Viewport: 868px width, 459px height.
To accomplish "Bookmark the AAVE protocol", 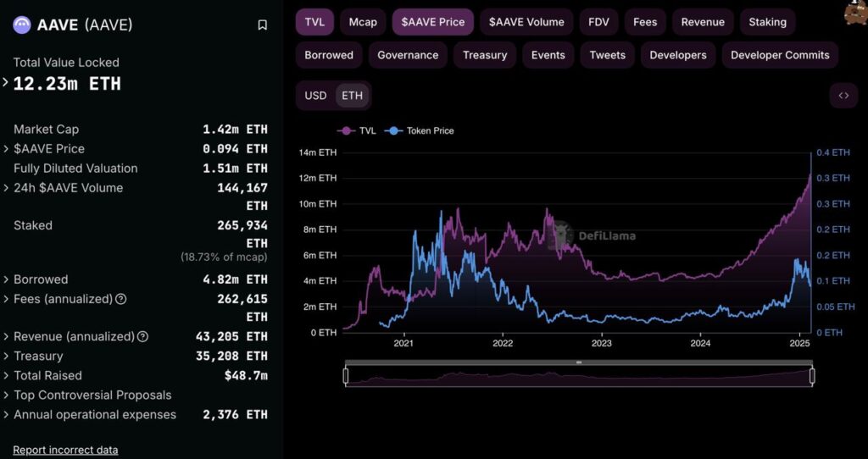I will [263, 25].
